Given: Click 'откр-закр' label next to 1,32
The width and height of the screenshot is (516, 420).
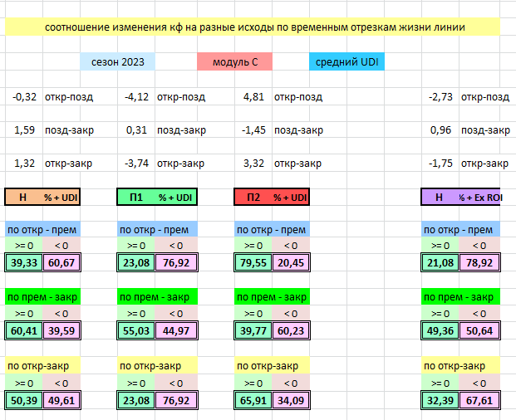Looking at the screenshot, I should tap(68, 164).
